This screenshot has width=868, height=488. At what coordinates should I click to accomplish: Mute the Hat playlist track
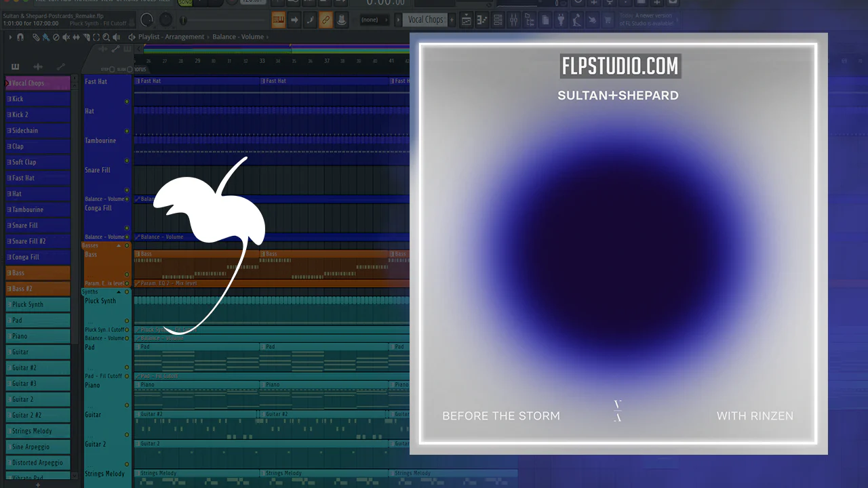[x=127, y=131]
